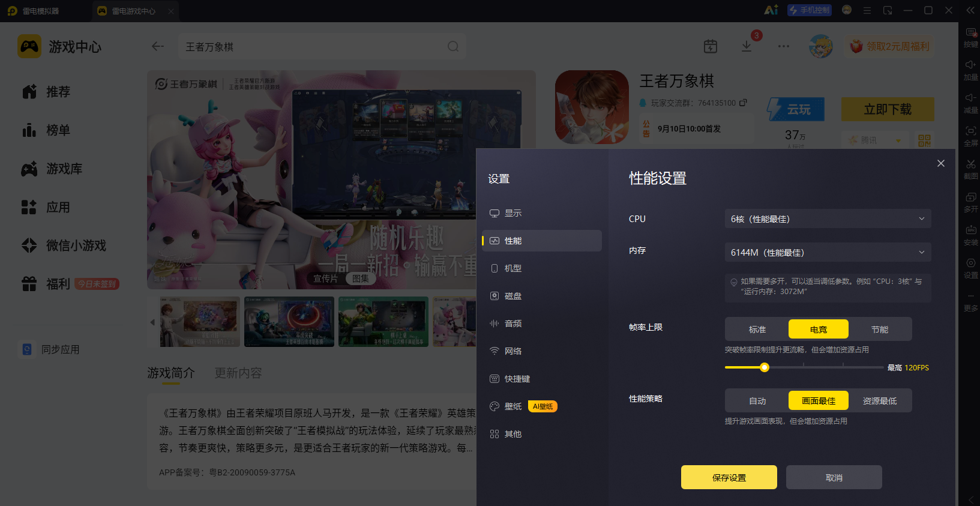Select 电竞 frame rate limit option
This screenshot has height=506, width=980.
(x=819, y=330)
